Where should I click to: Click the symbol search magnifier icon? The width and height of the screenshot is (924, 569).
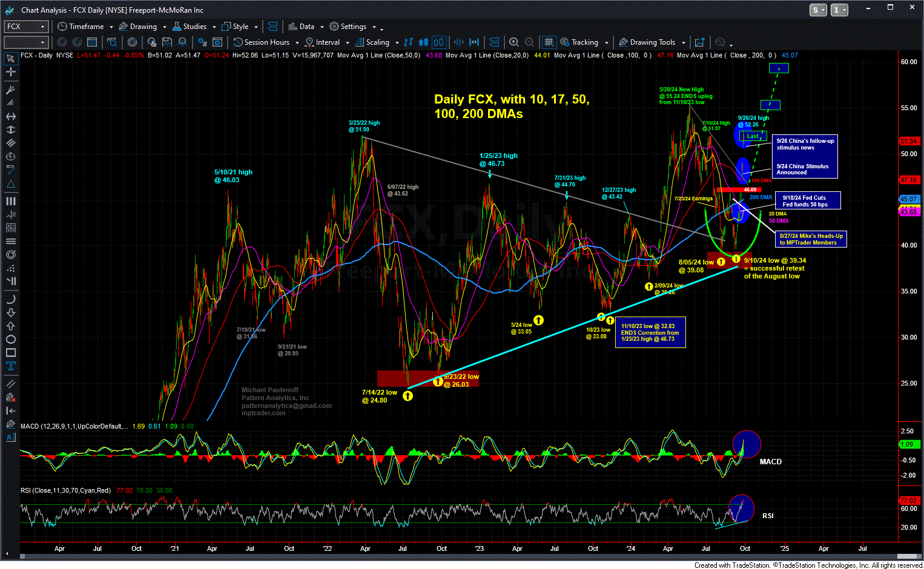112,42
